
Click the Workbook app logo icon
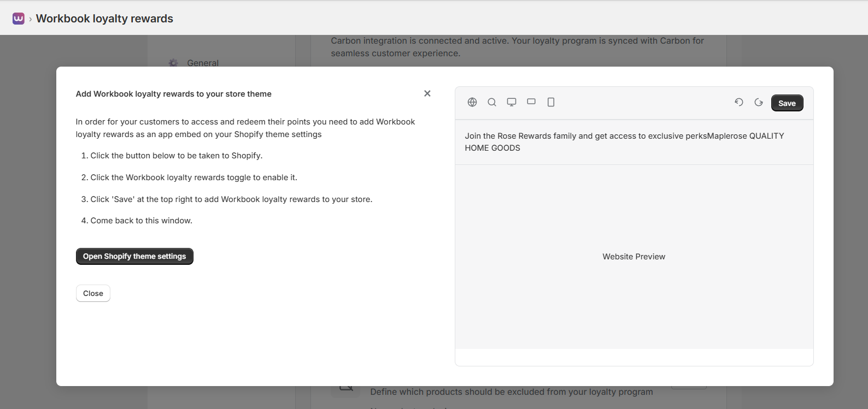tap(19, 19)
